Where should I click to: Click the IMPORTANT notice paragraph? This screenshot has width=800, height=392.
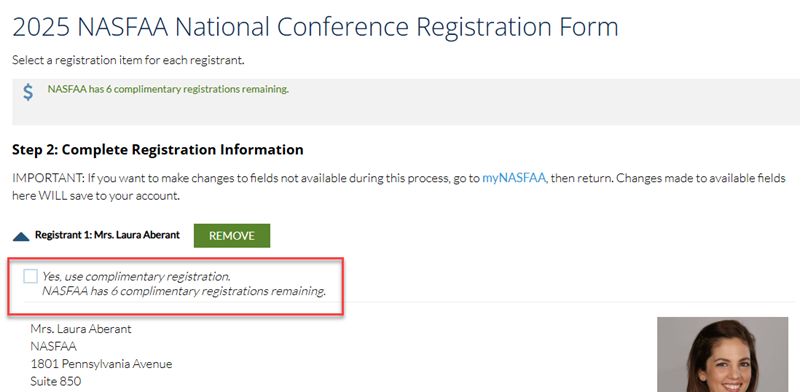[399, 187]
